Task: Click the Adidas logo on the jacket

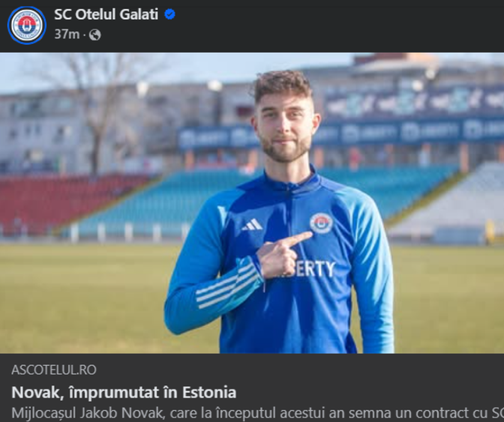Action: 253,224
